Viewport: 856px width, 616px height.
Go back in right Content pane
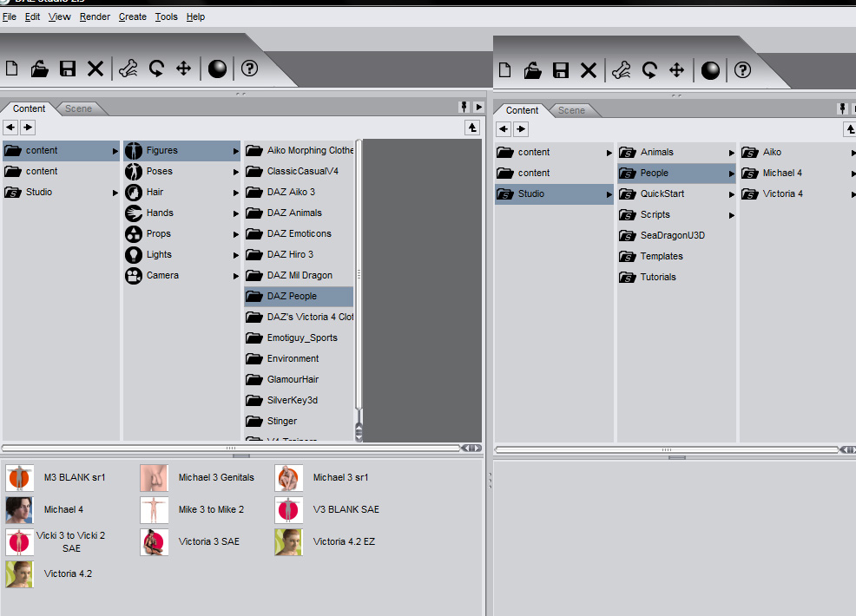[504, 129]
